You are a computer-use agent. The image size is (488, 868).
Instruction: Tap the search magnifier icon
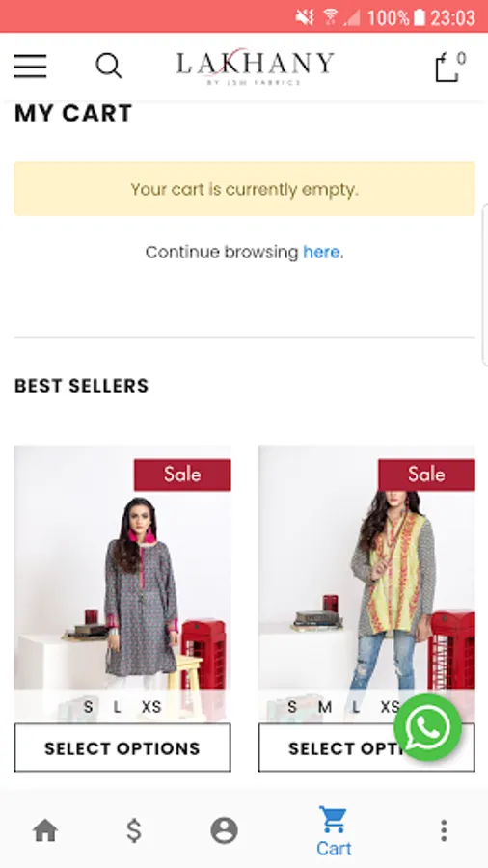click(x=108, y=66)
